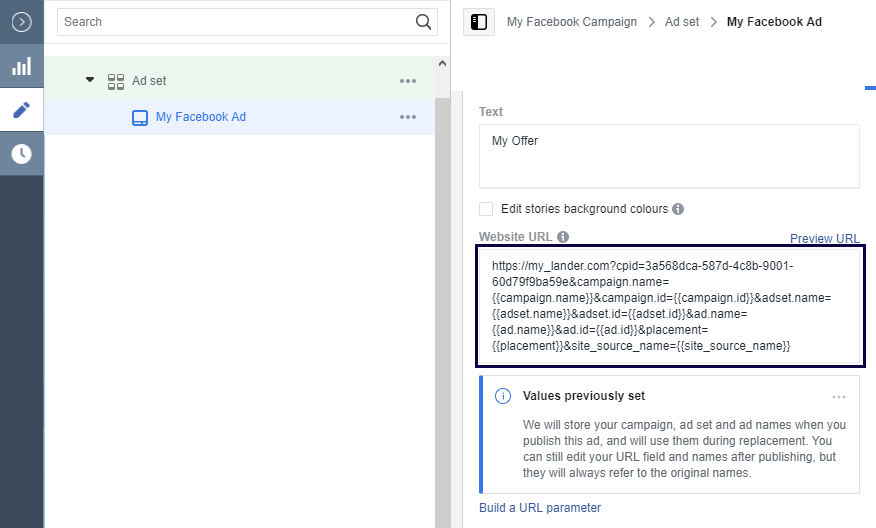Select My Facebook Ad in the tree

[200, 117]
